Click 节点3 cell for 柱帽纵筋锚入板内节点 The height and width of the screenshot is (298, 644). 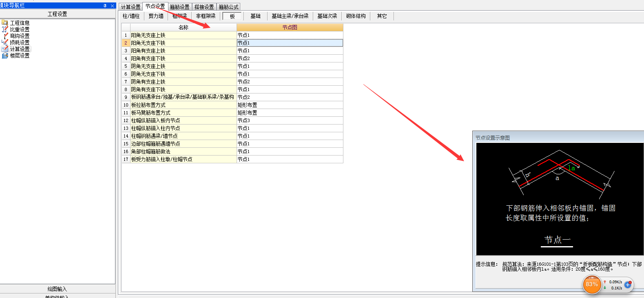pos(290,120)
